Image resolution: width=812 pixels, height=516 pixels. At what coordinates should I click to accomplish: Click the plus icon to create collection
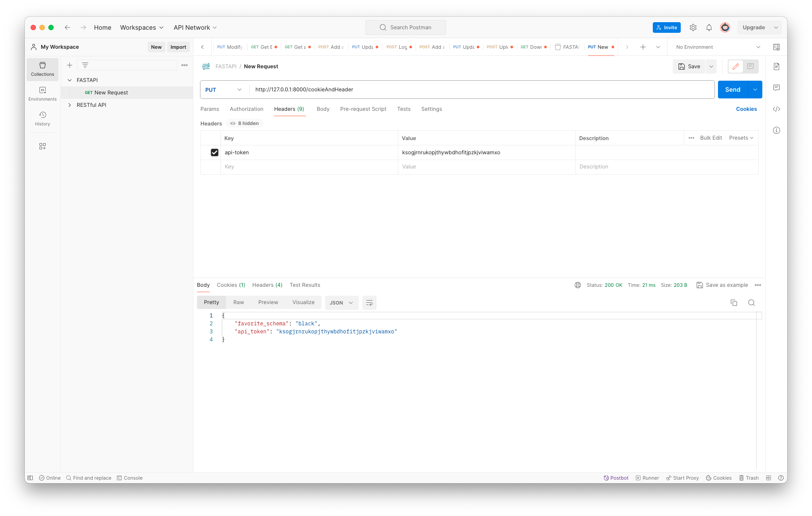click(70, 65)
